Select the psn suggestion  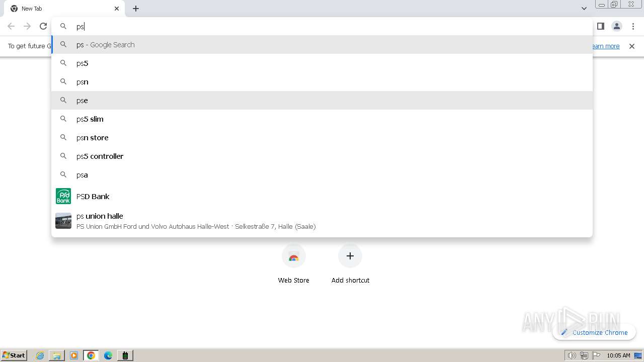click(322, 82)
